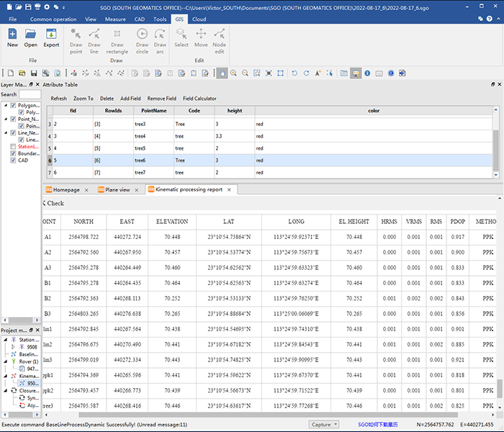This screenshot has width=504, height=432.
Task: Click the open folder toolbar icon
Action: coord(22,73)
